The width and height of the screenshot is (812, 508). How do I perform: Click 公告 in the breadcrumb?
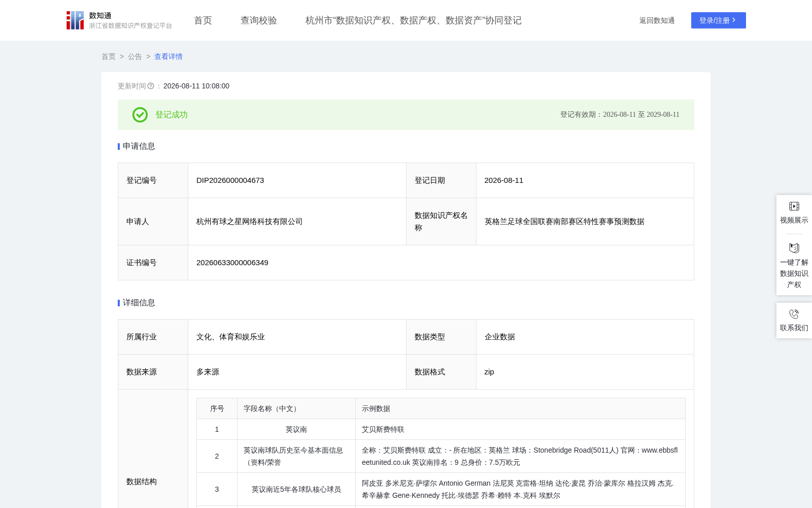(x=135, y=56)
